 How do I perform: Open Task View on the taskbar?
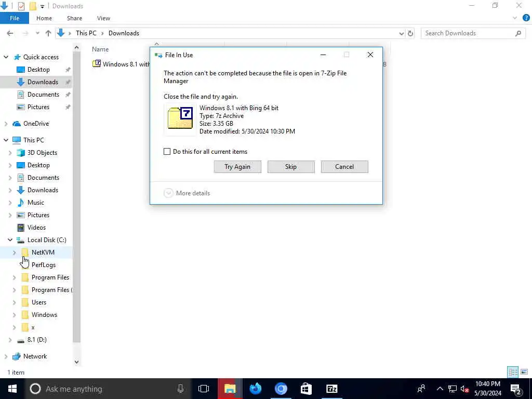[x=204, y=389]
